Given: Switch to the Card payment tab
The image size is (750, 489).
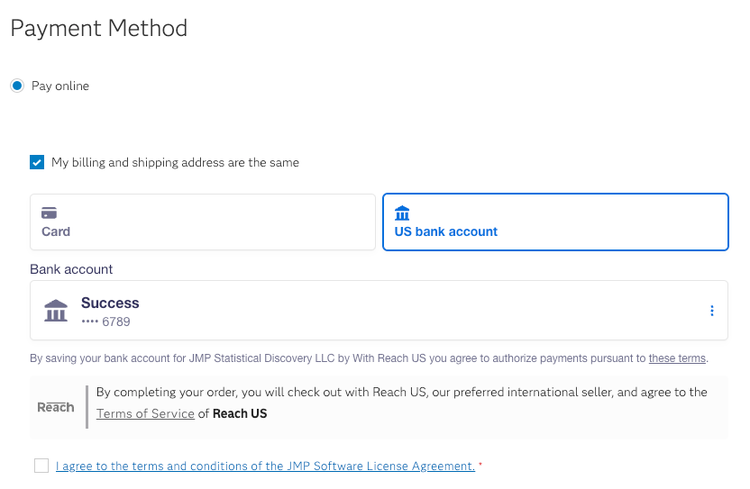Looking at the screenshot, I should click(x=202, y=222).
